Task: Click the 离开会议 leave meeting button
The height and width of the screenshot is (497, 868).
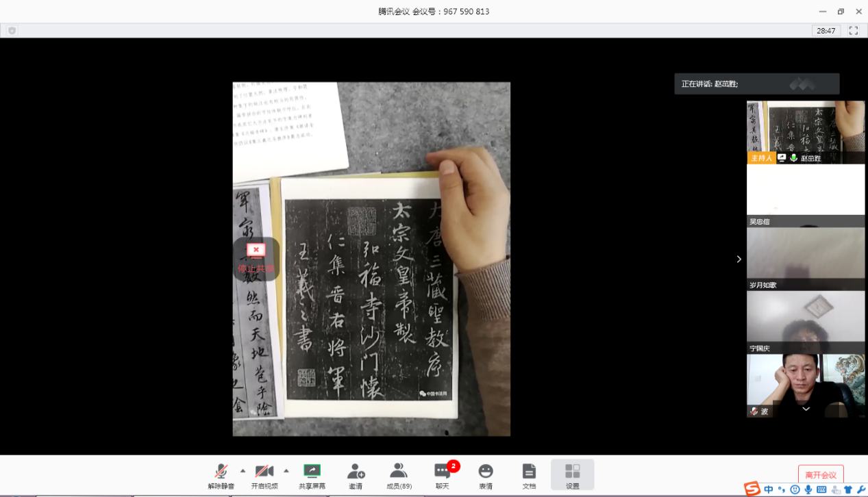Action: point(820,474)
